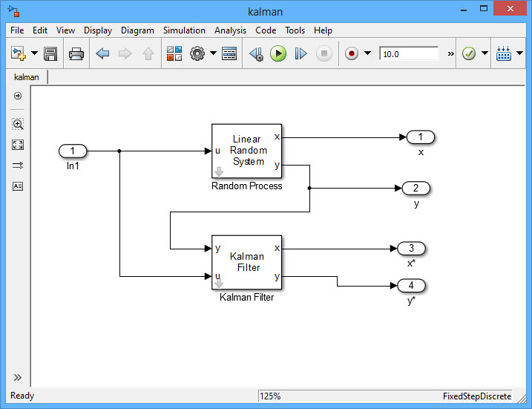Open the Simulation menu
Image resolution: width=532 pixels, height=409 pixels.
[184, 30]
